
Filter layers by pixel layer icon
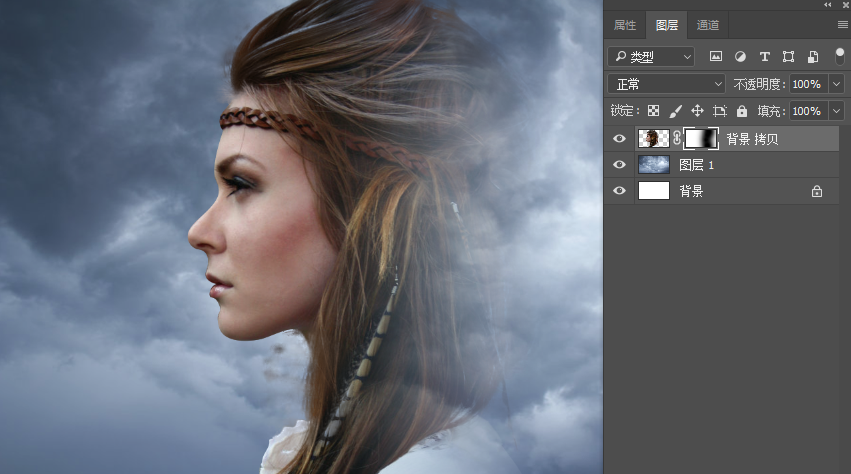point(716,57)
